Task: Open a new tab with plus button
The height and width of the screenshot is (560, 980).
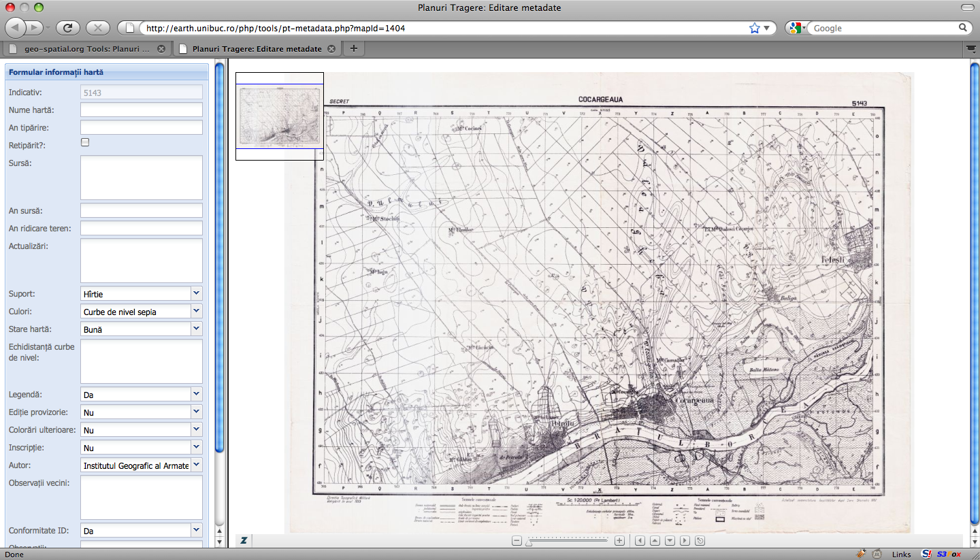Action: (x=353, y=48)
